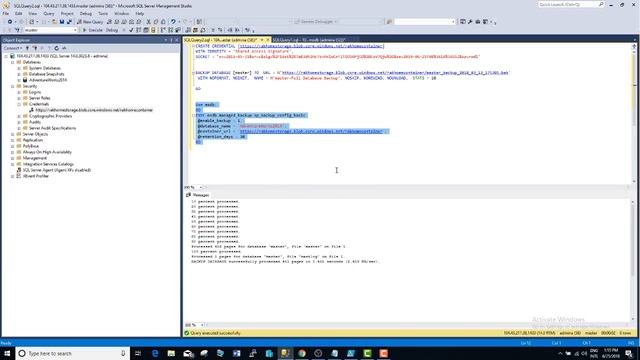Image resolution: width=640 pixels, height=360 pixels.
Task: Click the Save icon in the toolbar
Action: click(62, 22)
